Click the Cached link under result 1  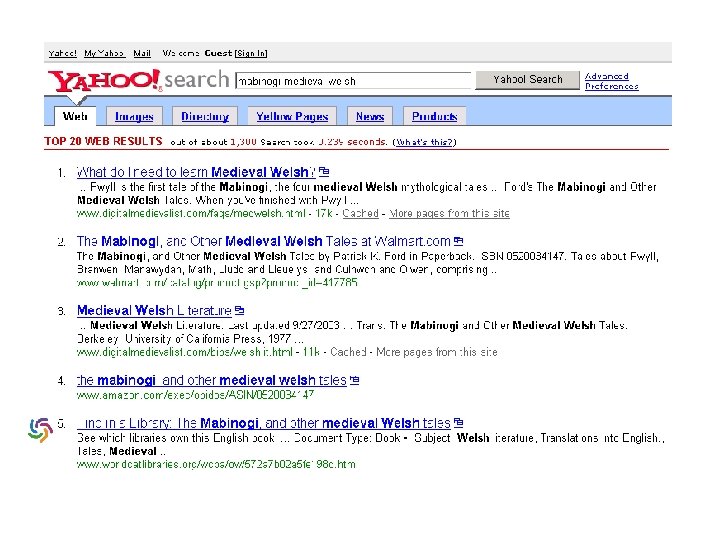pyautogui.click(x=360, y=213)
